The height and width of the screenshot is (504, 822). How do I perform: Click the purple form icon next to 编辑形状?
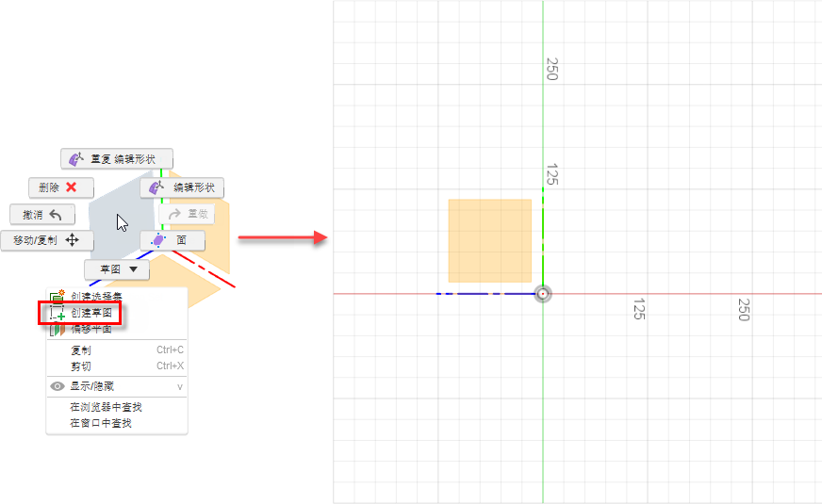point(156,187)
